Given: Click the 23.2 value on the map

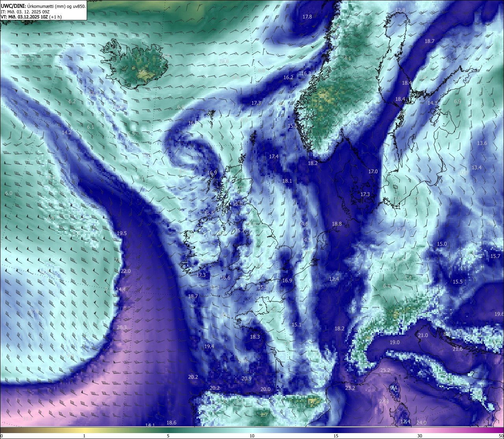Looking at the screenshot, I should 350,388.
